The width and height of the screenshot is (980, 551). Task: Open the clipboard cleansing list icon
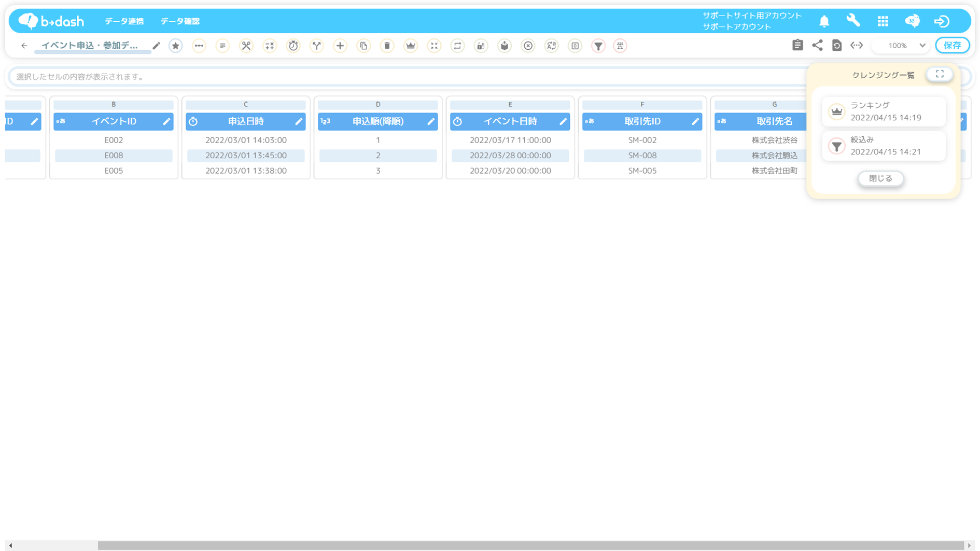(797, 45)
